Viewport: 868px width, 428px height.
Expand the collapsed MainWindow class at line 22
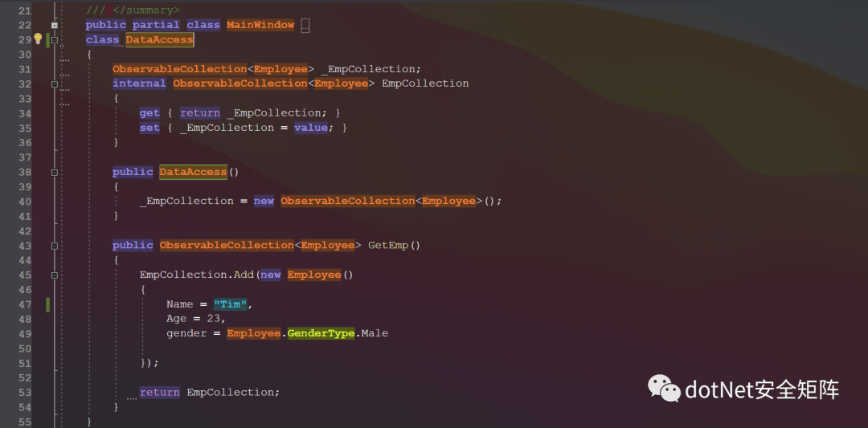[55, 25]
